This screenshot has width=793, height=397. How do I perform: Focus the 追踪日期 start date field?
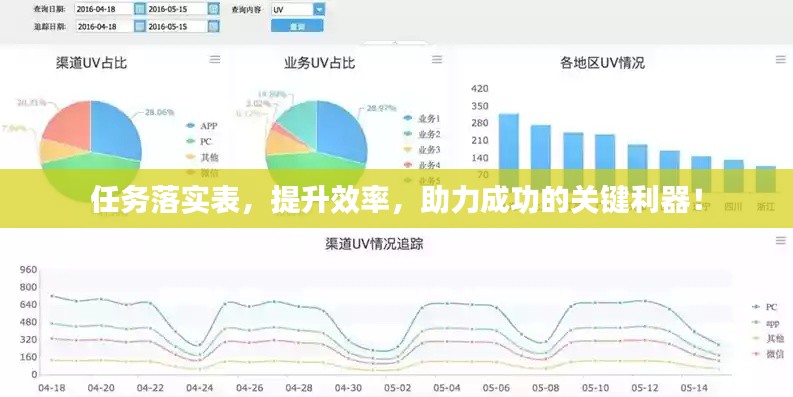[x=104, y=26]
